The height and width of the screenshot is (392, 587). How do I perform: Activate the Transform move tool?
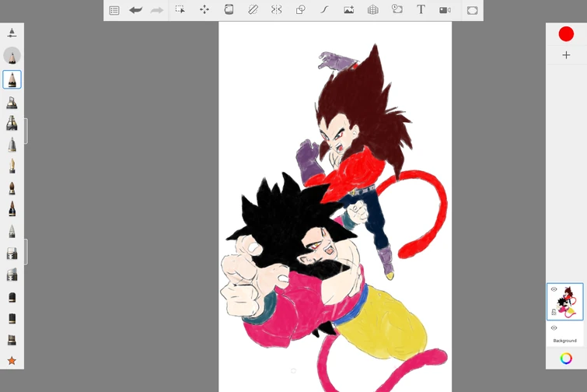click(x=204, y=9)
